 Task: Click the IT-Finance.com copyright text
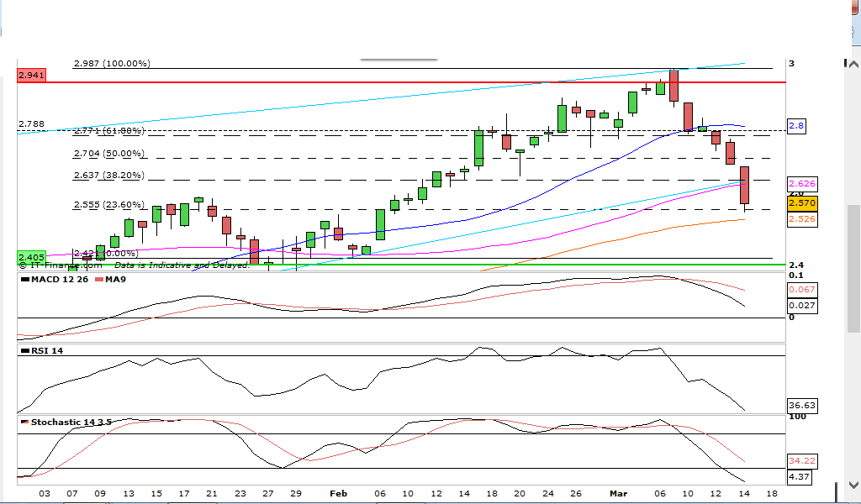coord(61,265)
